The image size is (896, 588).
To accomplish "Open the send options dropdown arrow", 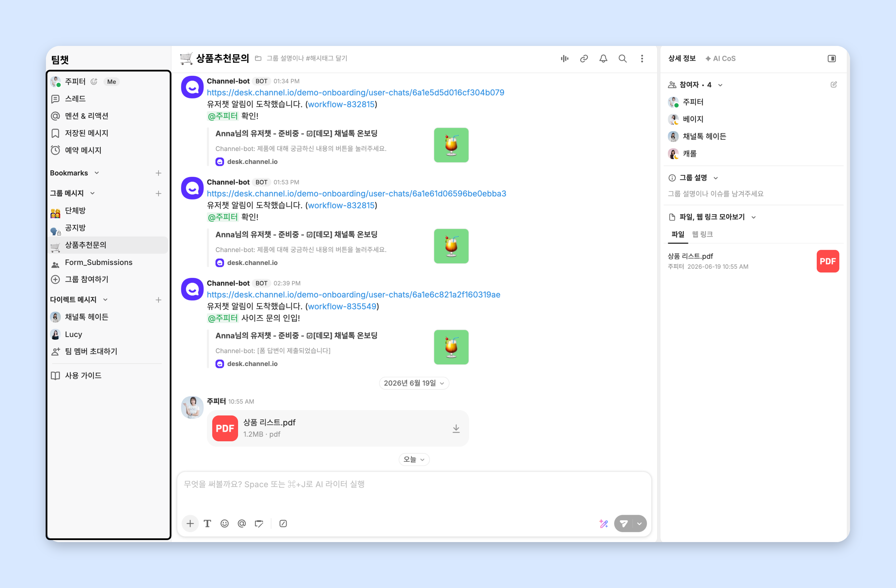I will (x=639, y=524).
